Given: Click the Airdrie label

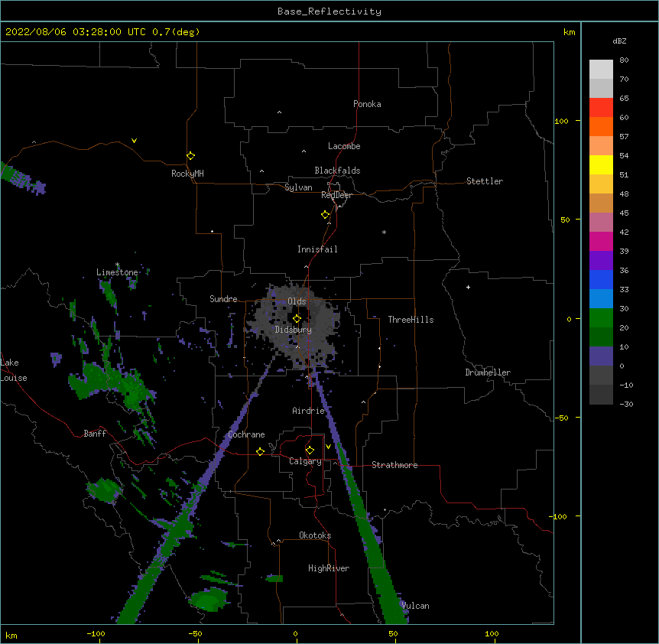Looking at the screenshot, I should coord(309,411).
